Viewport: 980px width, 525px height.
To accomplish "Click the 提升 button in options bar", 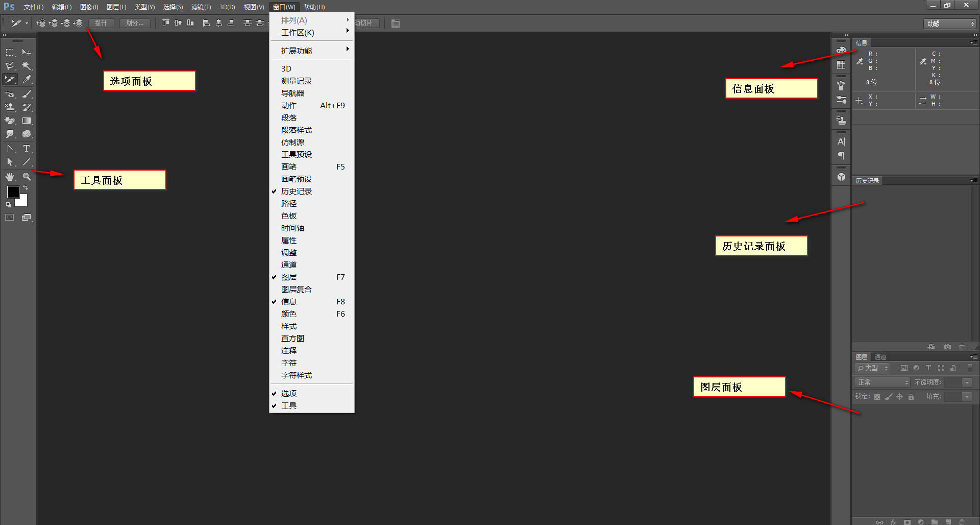I will pyautogui.click(x=101, y=23).
